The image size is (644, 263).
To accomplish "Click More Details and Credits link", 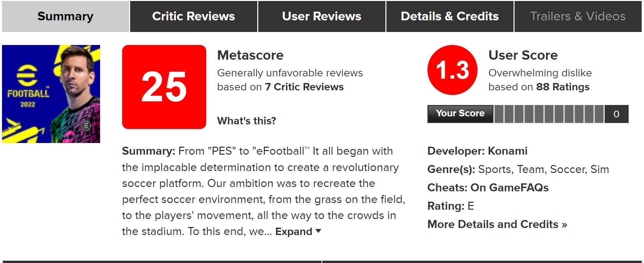I will pos(497,224).
